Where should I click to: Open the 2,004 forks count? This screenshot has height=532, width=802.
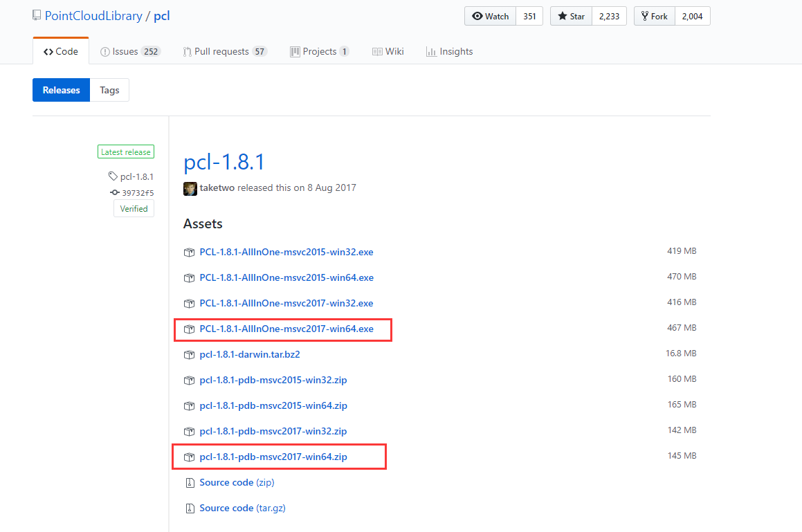tap(693, 17)
